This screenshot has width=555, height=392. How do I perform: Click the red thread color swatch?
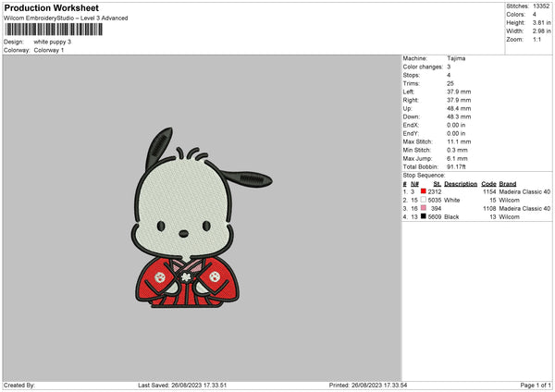click(423, 191)
